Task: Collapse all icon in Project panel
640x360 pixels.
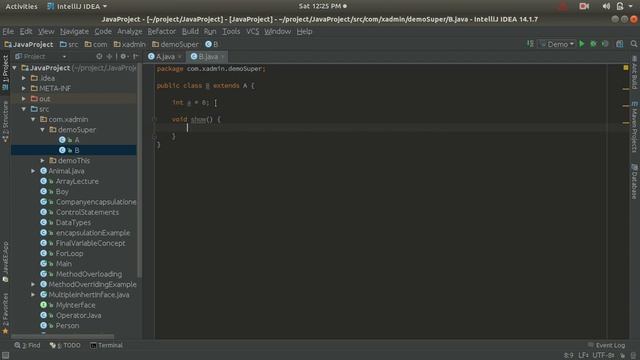Action: pos(109,57)
